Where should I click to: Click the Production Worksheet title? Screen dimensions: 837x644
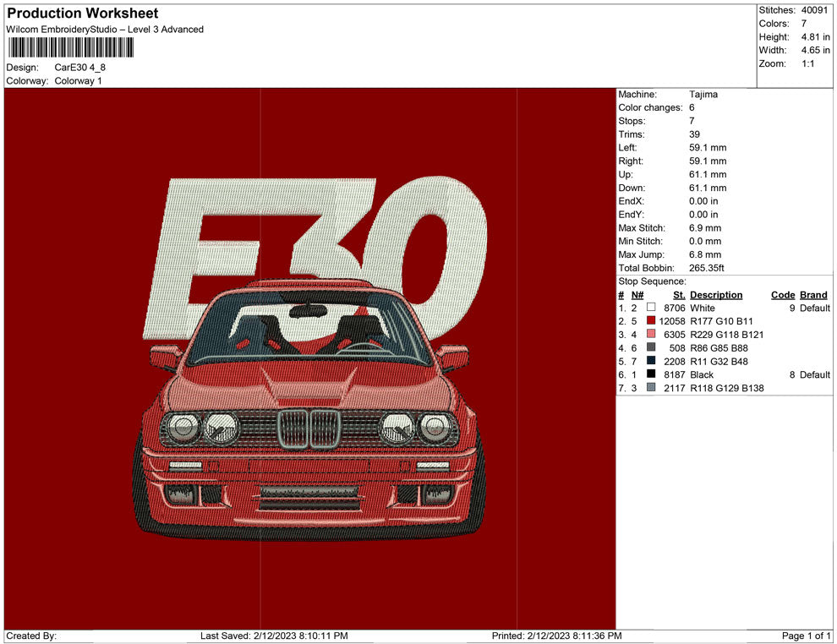tap(83, 14)
